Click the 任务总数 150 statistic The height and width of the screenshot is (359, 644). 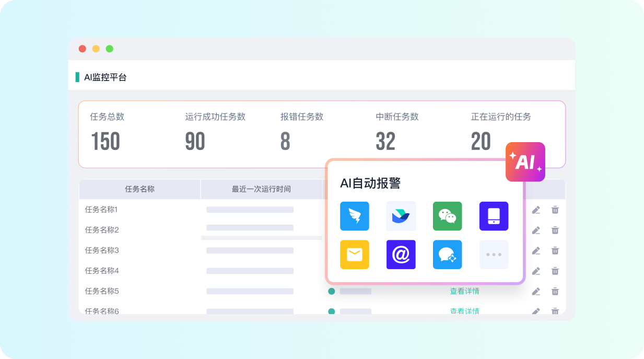107,132
